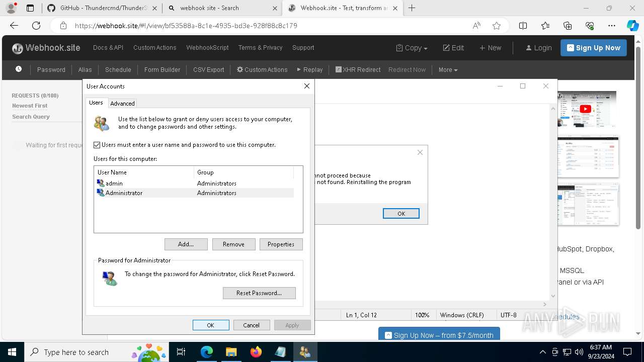Toggle 'Users must enter a user name' checkbox

97,145
